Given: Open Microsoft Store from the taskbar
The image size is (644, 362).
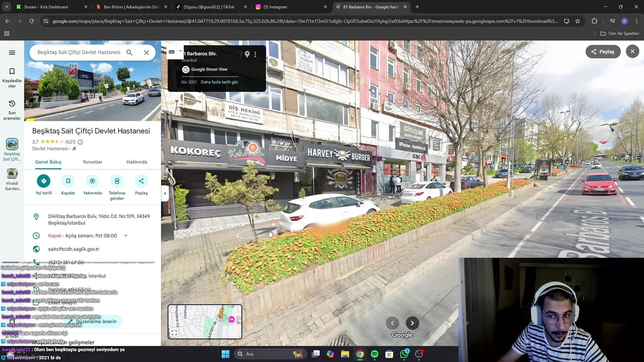Looking at the screenshot, I should 389,354.
